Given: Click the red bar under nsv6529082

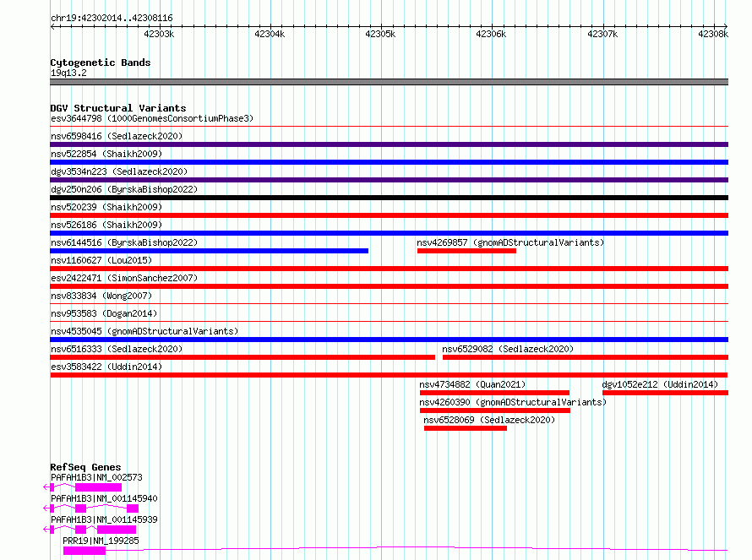Looking at the screenshot, I should (x=586, y=357).
